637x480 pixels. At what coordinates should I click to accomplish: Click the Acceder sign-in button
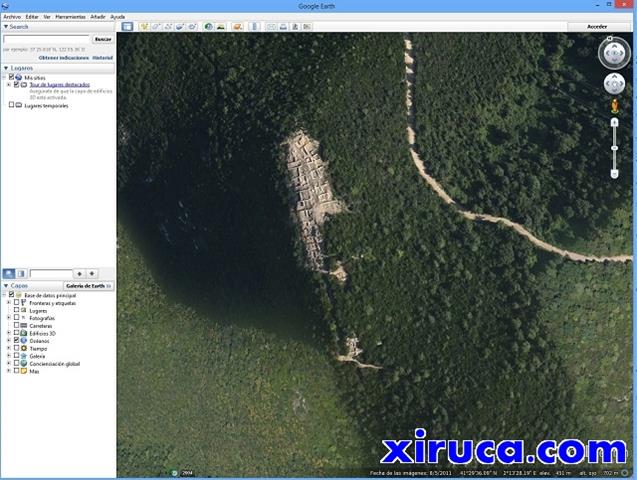[x=597, y=27]
